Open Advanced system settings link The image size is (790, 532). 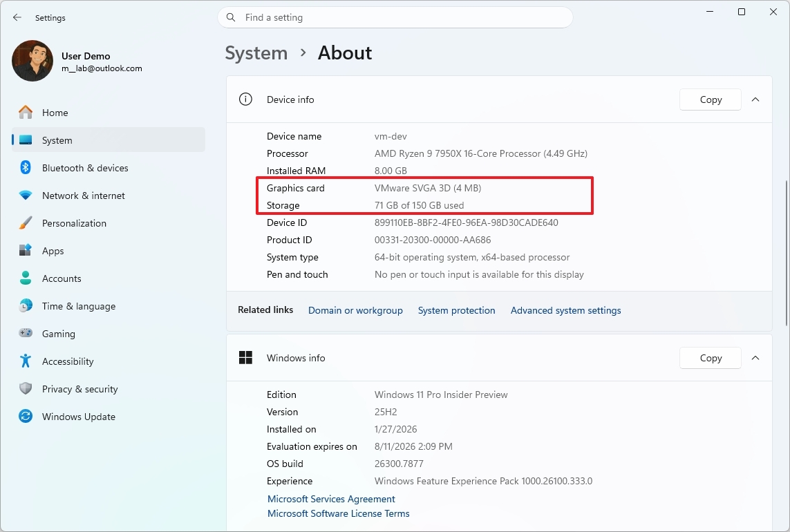point(565,310)
